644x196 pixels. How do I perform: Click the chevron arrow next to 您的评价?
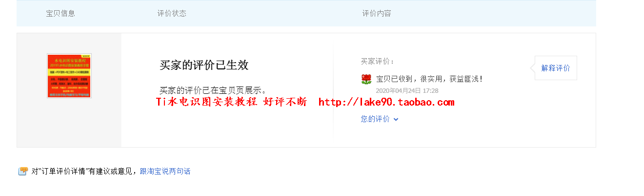(396, 119)
